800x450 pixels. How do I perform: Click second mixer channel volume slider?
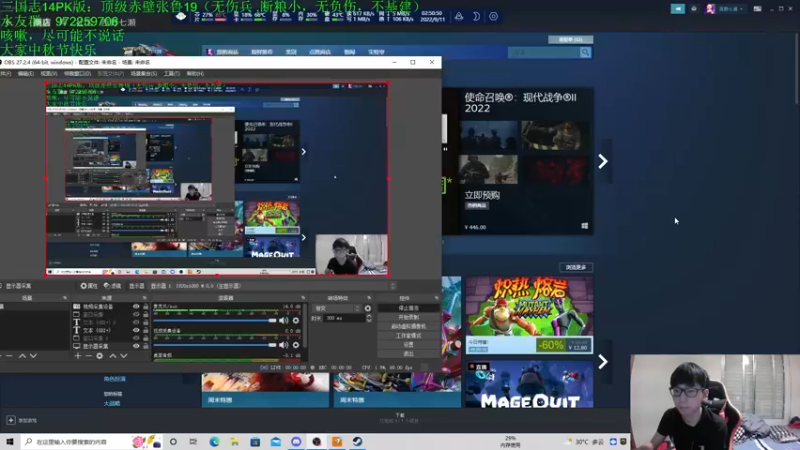tap(214, 345)
